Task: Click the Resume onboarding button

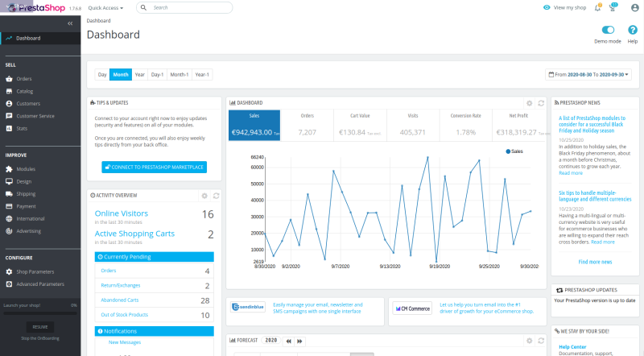Action: coord(39,326)
